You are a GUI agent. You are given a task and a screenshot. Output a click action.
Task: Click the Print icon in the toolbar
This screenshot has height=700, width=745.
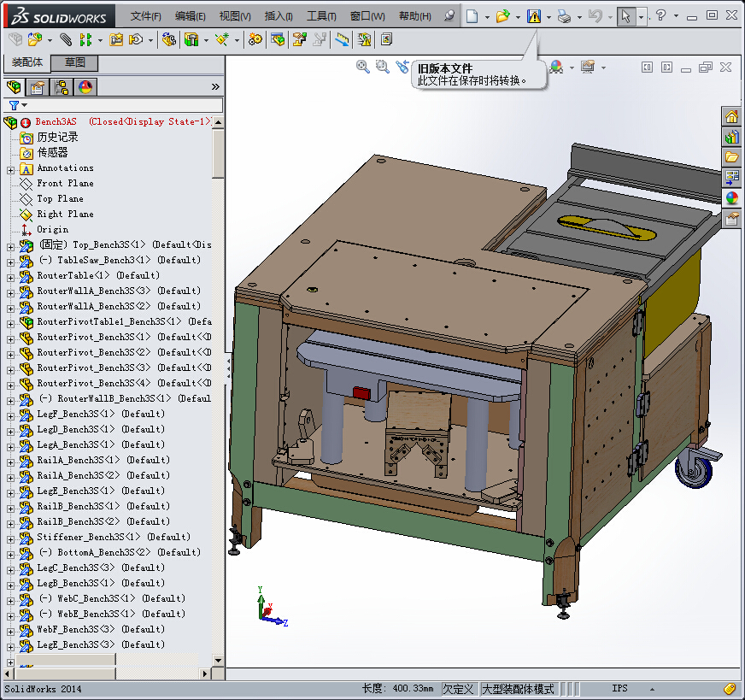point(564,16)
